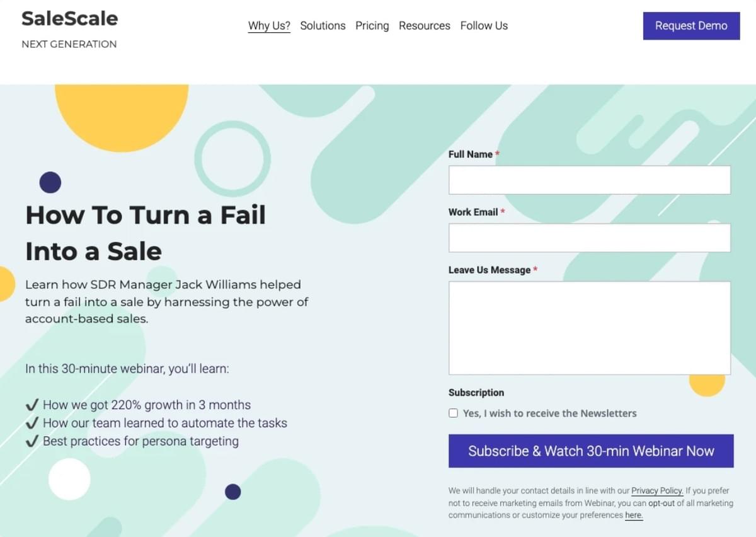Open the Why Us? menu item
Image resolution: width=756 pixels, height=537 pixels.
[269, 26]
